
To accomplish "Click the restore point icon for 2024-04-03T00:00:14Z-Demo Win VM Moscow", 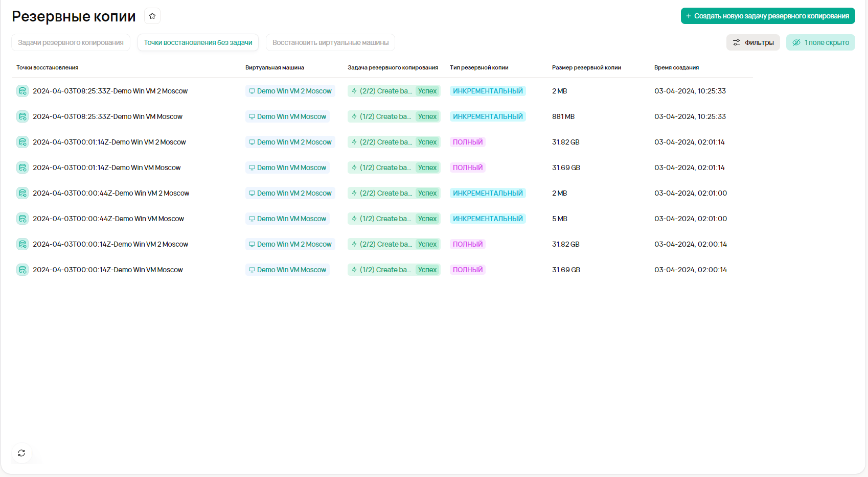I will point(22,270).
